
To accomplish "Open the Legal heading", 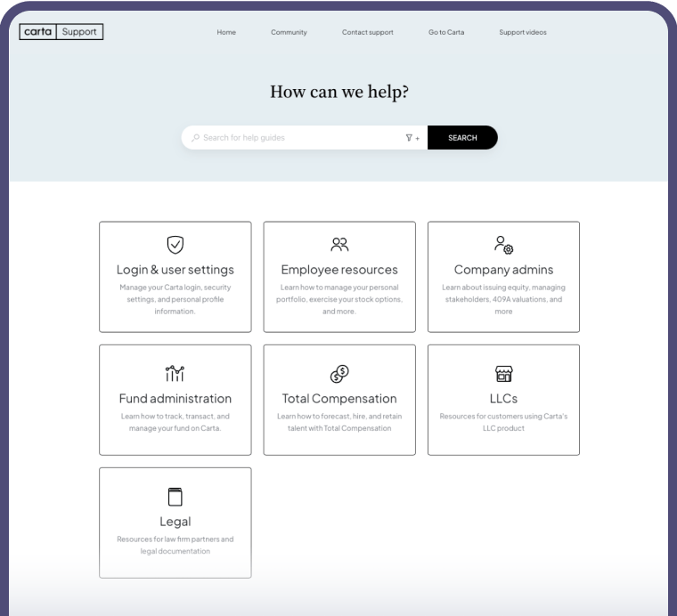I will click(175, 522).
